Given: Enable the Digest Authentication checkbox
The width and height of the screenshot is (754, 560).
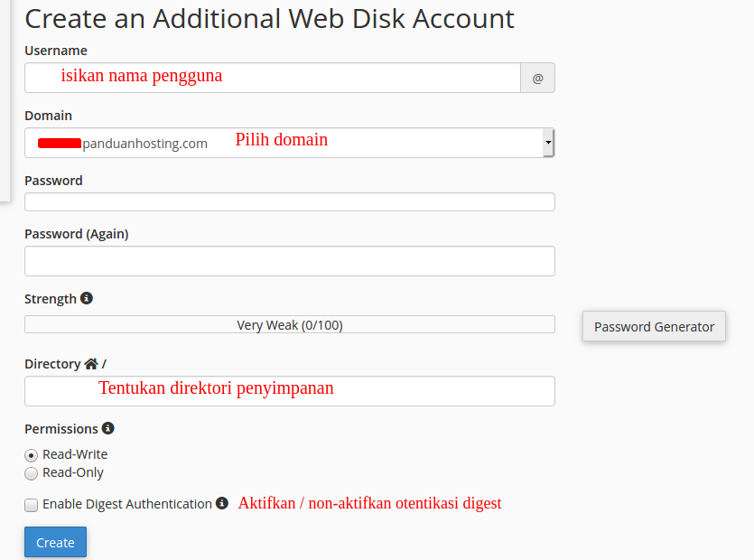Looking at the screenshot, I should 32,505.
